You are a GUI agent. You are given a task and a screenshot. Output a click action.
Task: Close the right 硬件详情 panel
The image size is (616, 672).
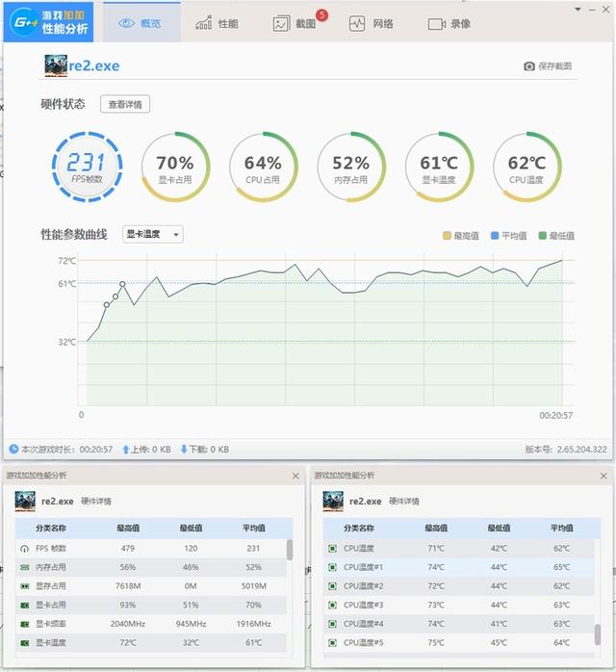point(603,476)
